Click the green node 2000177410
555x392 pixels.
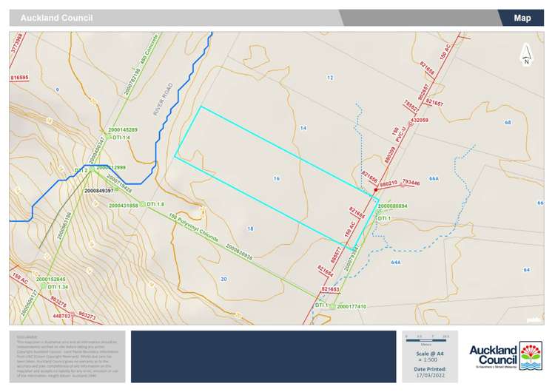pyautogui.click(x=332, y=305)
